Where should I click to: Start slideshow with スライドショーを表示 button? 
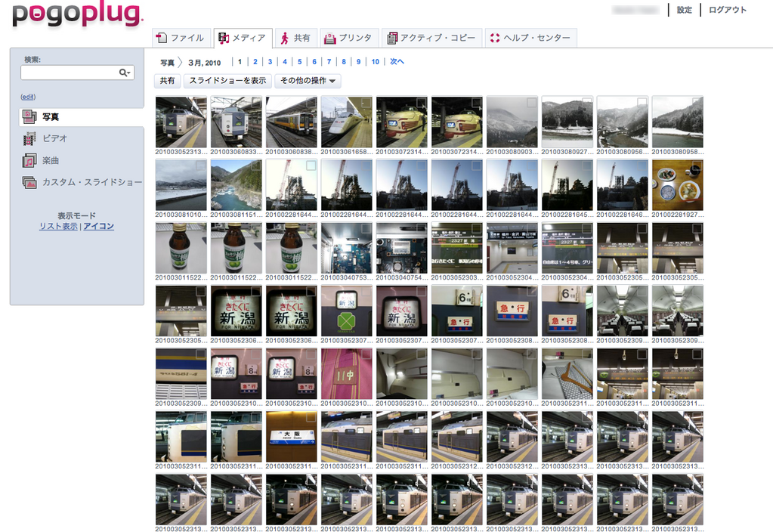coord(227,81)
